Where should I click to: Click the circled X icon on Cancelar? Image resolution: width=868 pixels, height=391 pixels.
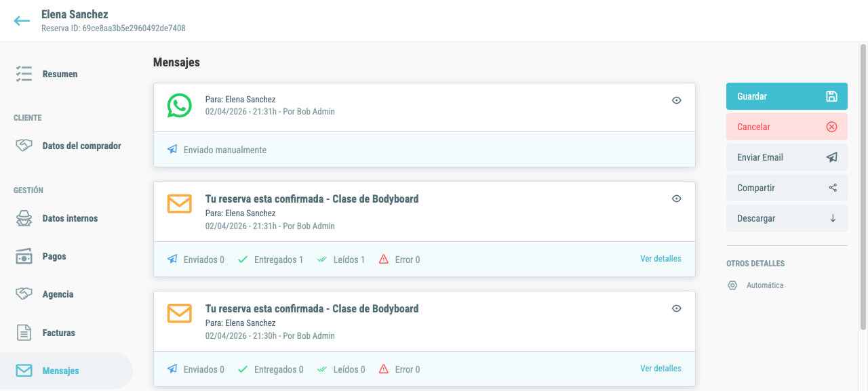tap(832, 127)
